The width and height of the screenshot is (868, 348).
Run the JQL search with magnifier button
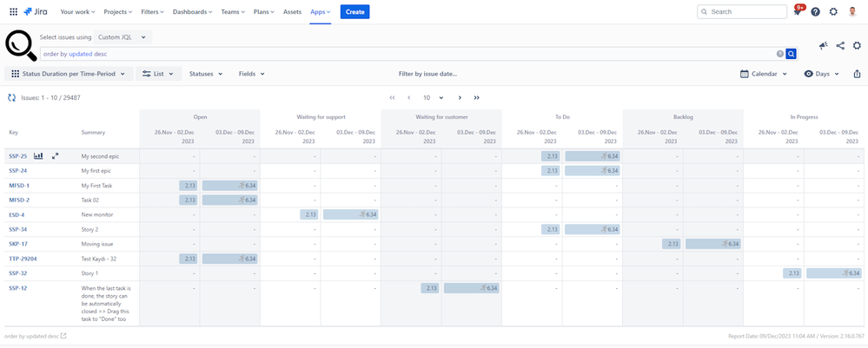(792, 54)
